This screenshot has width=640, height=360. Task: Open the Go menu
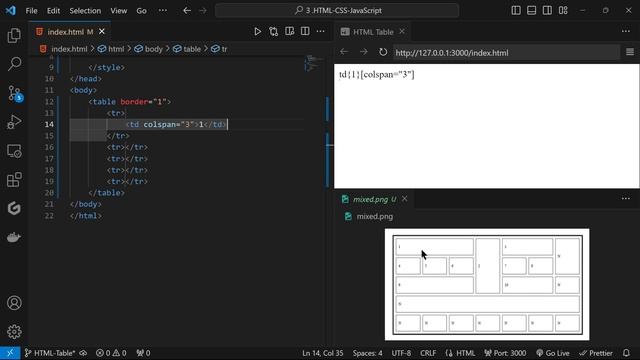[141, 11]
